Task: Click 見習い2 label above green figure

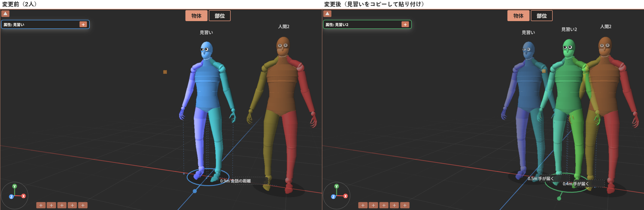Action: tap(569, 30)
